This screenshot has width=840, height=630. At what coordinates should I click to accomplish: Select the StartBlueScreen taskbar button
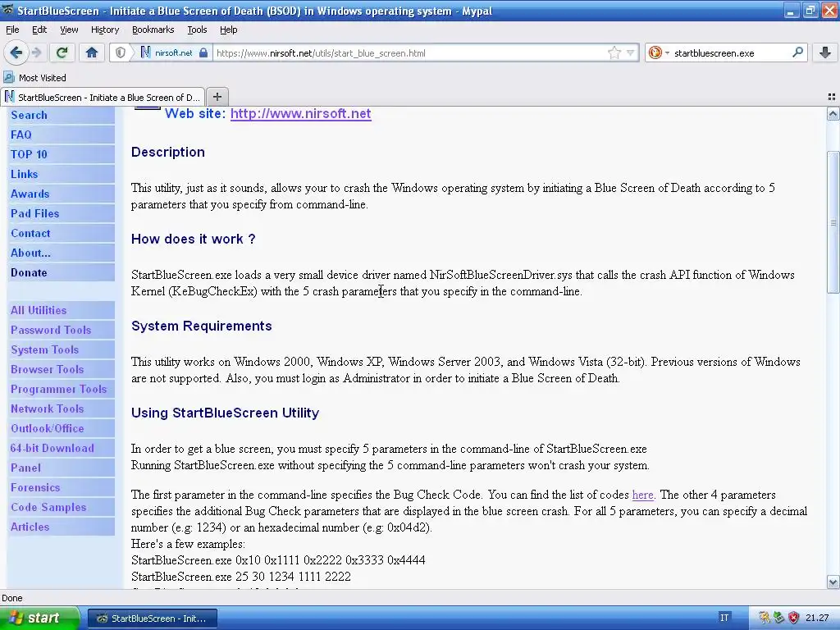[152, 619]
